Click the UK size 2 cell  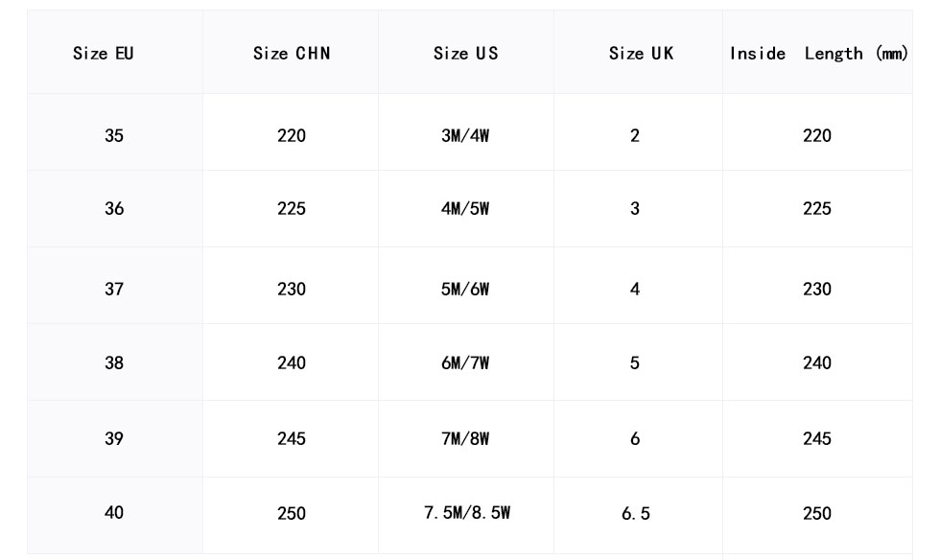coord(635,135)
